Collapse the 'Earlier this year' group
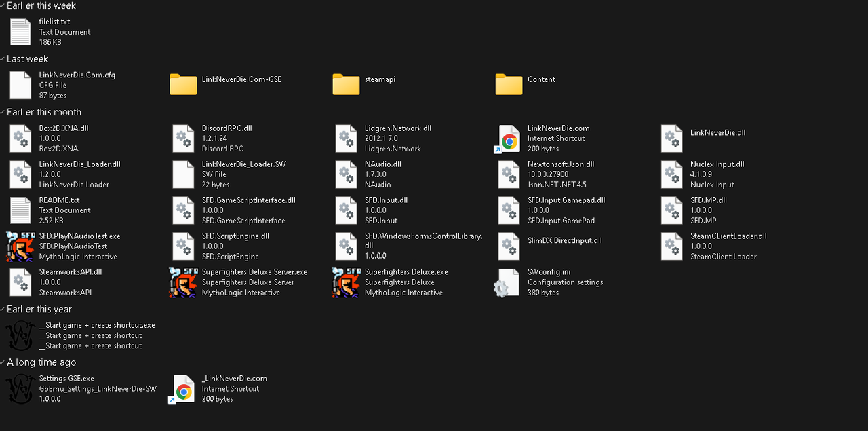 pyautogui.click(x=3, y=310)
